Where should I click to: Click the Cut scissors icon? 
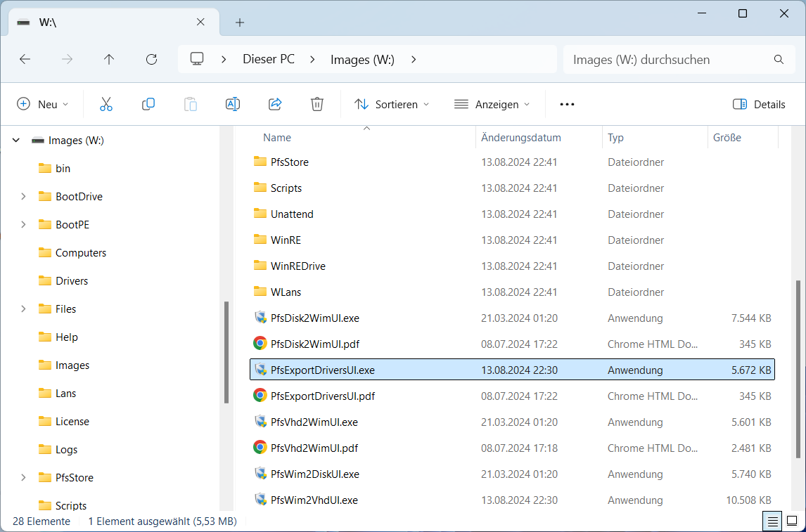point(106,104)
